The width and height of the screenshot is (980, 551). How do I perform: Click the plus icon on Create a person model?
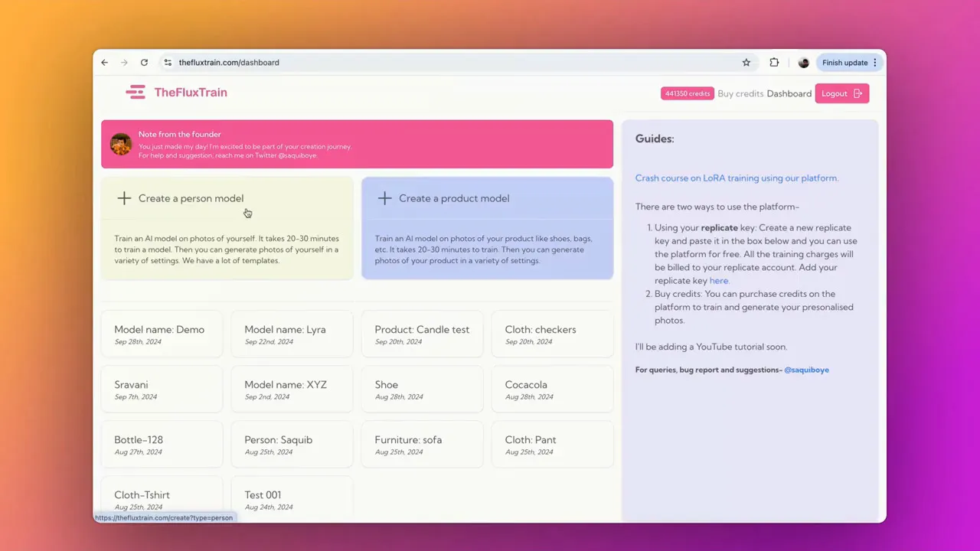(x=124, y=197)
